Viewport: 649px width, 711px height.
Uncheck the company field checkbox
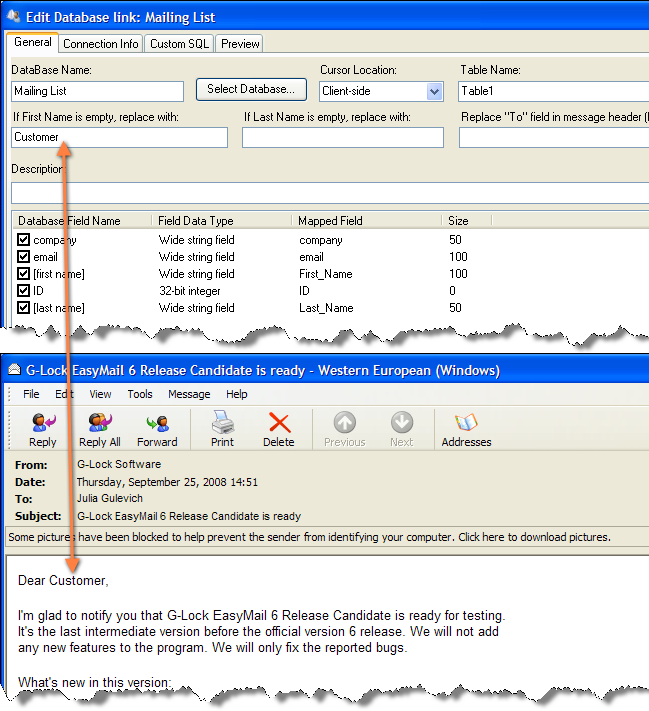point(24,239)
